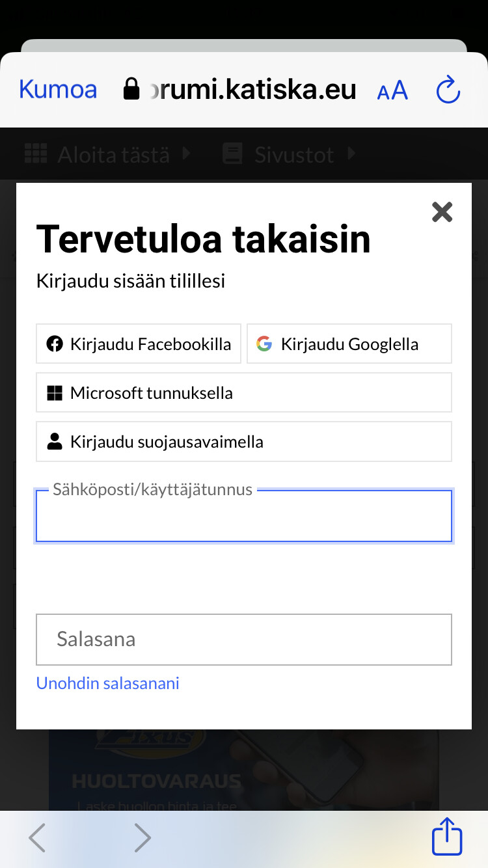
Task: Focus the Salasana password field
Action: (244, 639)
